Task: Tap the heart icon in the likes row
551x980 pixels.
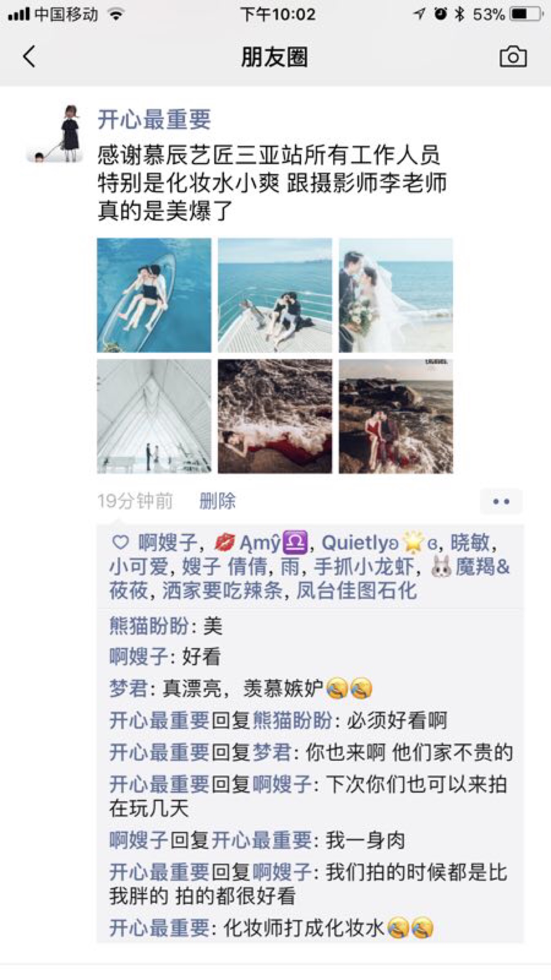Action: 120,542
